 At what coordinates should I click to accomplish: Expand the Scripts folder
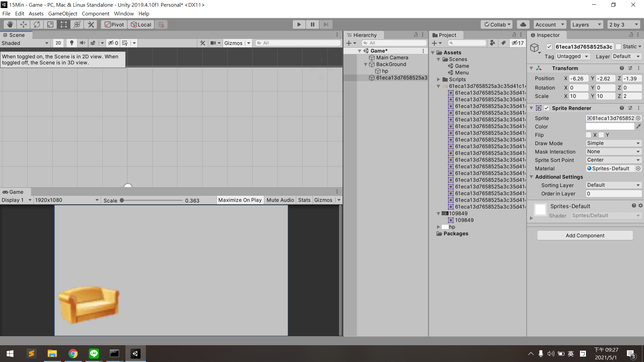(x=438, y=79)
